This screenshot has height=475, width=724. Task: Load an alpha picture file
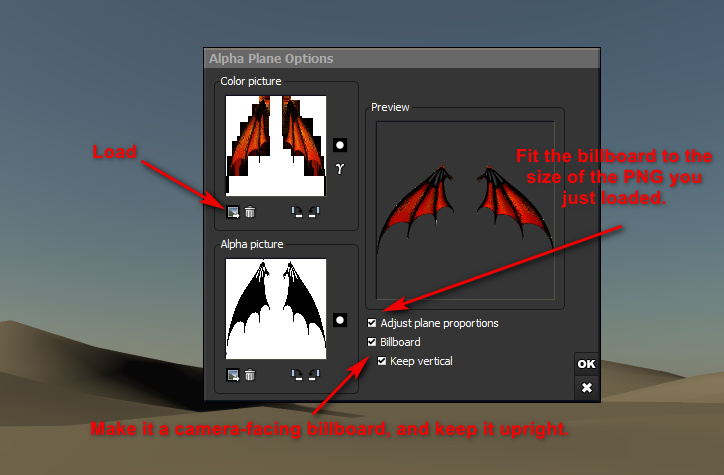tap(233, 375)
